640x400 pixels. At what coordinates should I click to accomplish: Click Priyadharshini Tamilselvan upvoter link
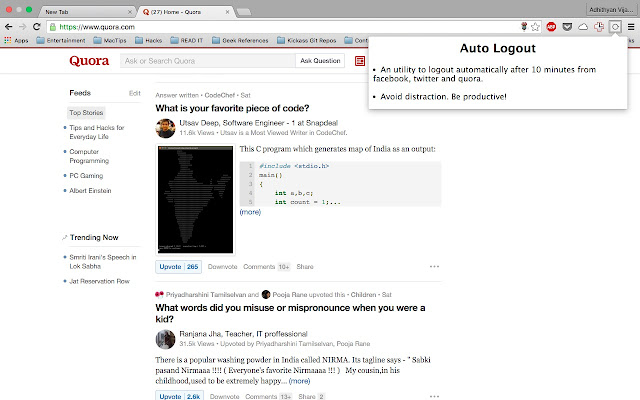tap(206, 295)
